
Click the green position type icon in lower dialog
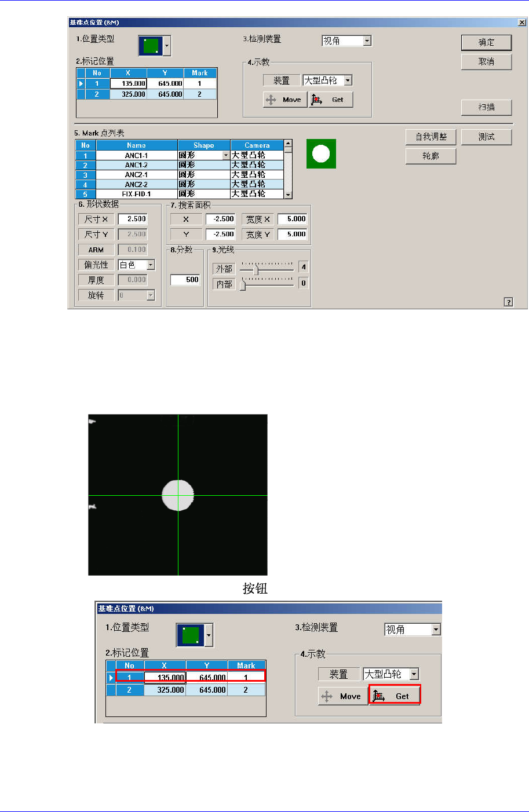(190, 635)
